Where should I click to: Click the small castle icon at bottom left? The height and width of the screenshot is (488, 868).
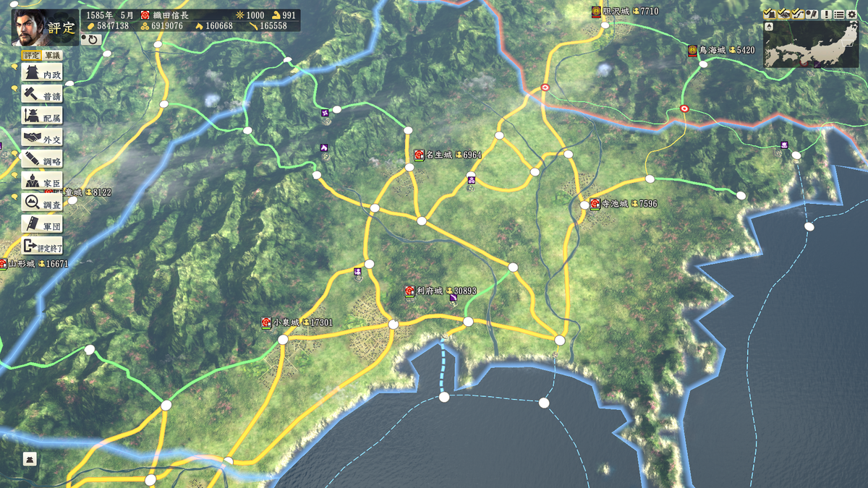pyautogui.click(x=29, y=459)
